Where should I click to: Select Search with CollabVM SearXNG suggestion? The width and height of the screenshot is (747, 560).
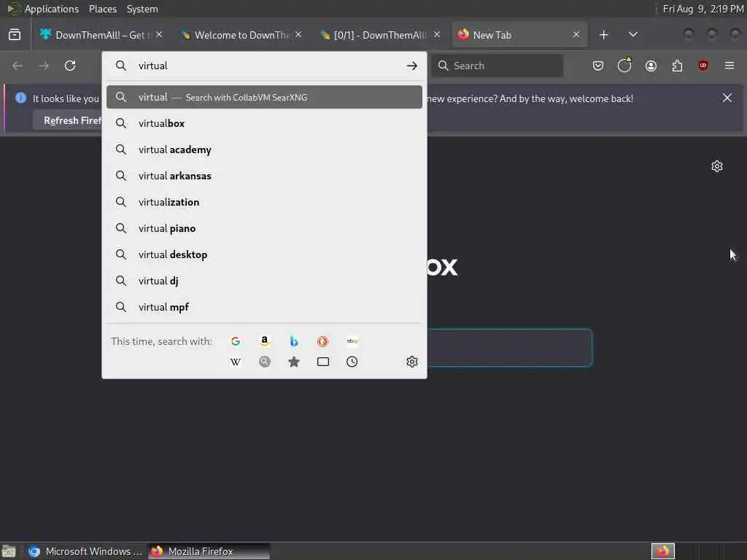[264, 97]
